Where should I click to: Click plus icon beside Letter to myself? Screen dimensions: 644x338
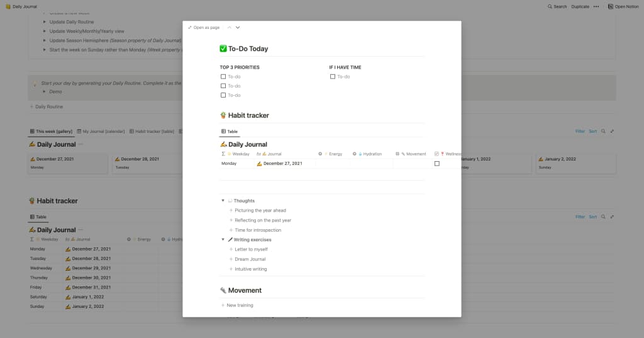tap(231, 249)
